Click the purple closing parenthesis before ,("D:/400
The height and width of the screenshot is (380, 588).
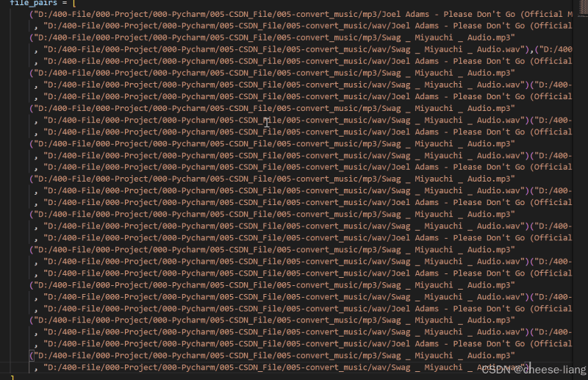(527, 49)
